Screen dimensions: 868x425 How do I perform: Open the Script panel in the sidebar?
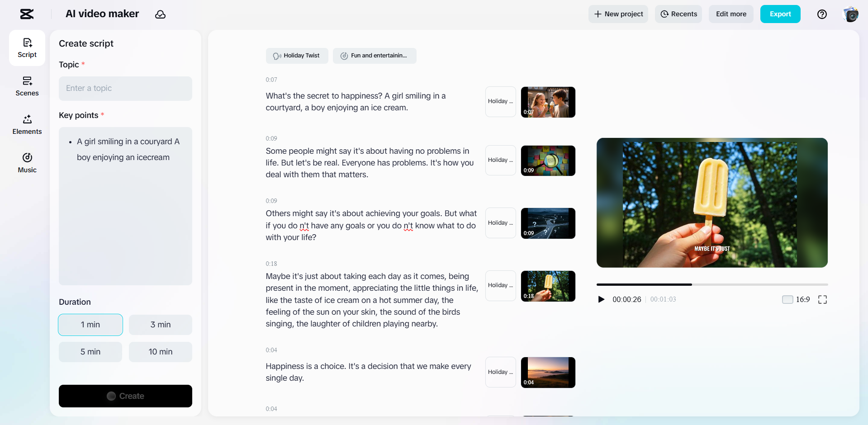click(27, 47)
